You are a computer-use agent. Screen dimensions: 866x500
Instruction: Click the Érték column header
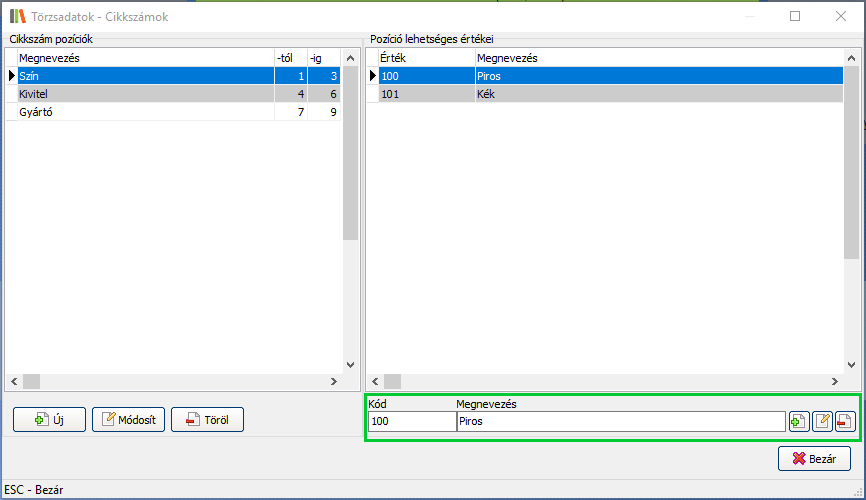pyautogui.click(x=425, y=58)
